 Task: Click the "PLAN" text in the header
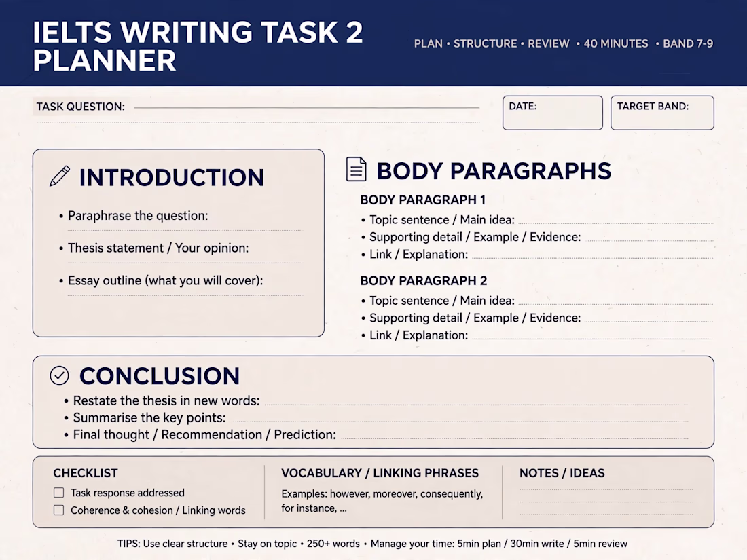pos(429,44)
